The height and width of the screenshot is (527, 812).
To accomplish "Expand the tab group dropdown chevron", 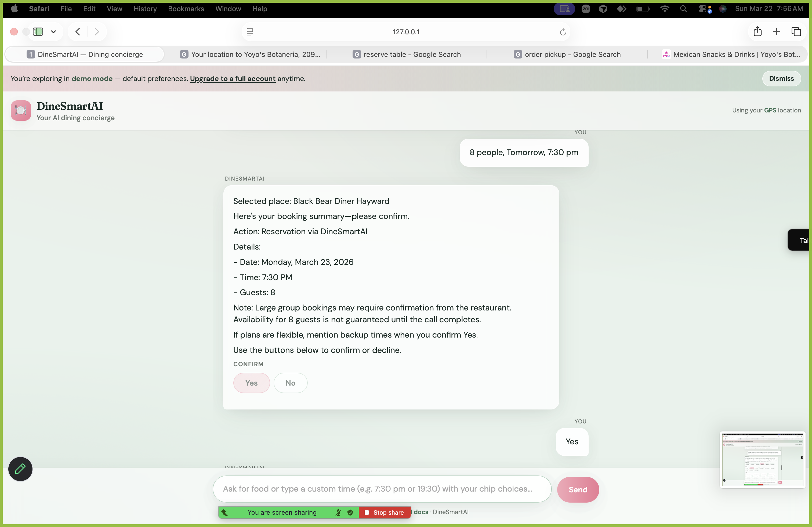I will point(53,32).
